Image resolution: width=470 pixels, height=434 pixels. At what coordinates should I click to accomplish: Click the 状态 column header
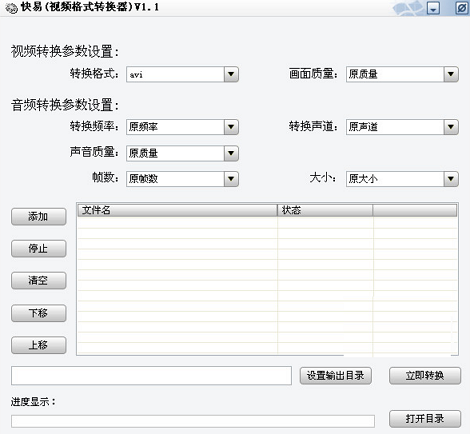(x=325, y=210)
